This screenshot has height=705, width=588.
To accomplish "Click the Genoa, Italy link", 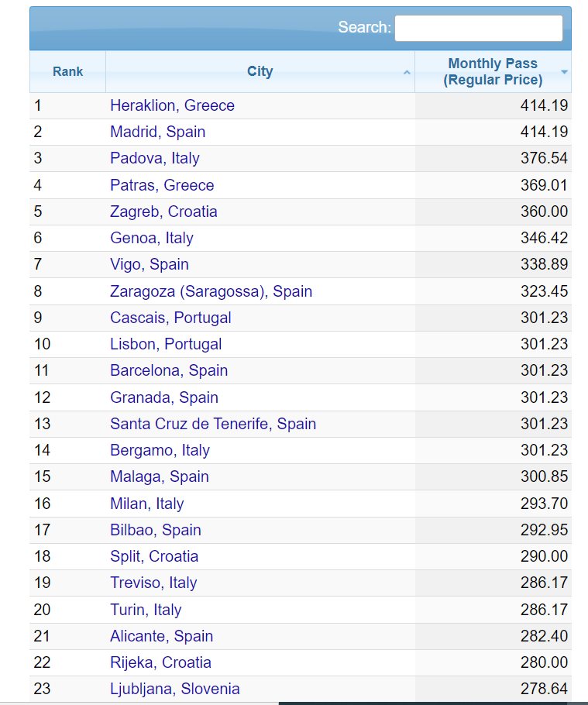I will coord(151,238).
